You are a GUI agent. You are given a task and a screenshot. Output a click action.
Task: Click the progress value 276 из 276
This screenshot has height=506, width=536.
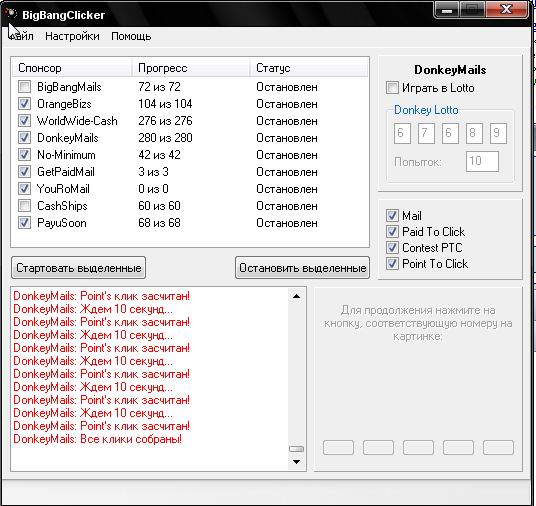click(165, 121)
